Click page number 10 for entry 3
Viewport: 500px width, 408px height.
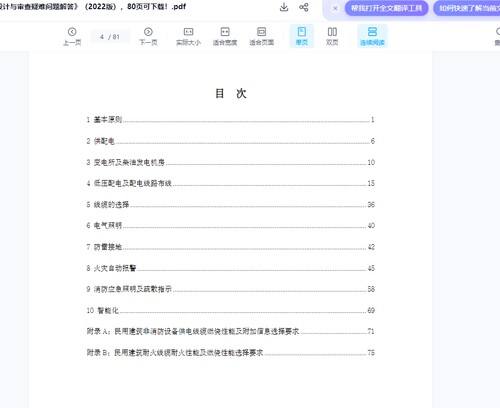tap(371, 162)
